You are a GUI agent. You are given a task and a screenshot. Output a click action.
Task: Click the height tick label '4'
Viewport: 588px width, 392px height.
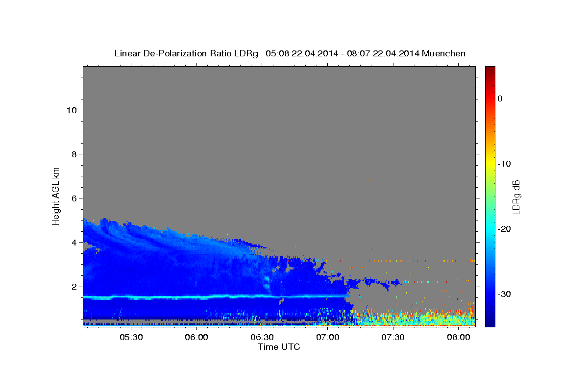pyautogui.click(x=73, y=243)
